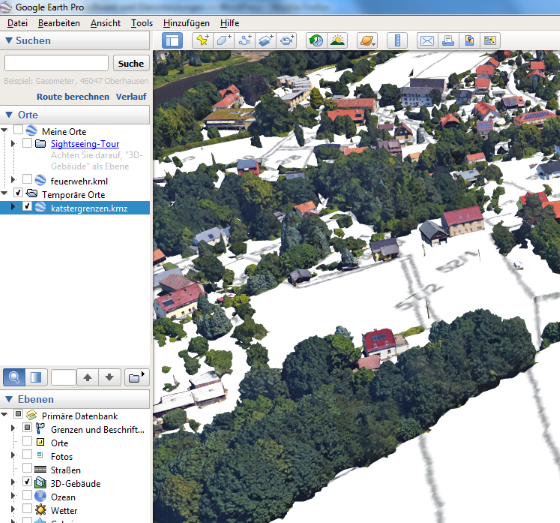The height and width of the screenshot is (523, 560).
Task: Expand the 3D-Gebäude layer node
Action: pyautogui.click(x=13, y=482)
